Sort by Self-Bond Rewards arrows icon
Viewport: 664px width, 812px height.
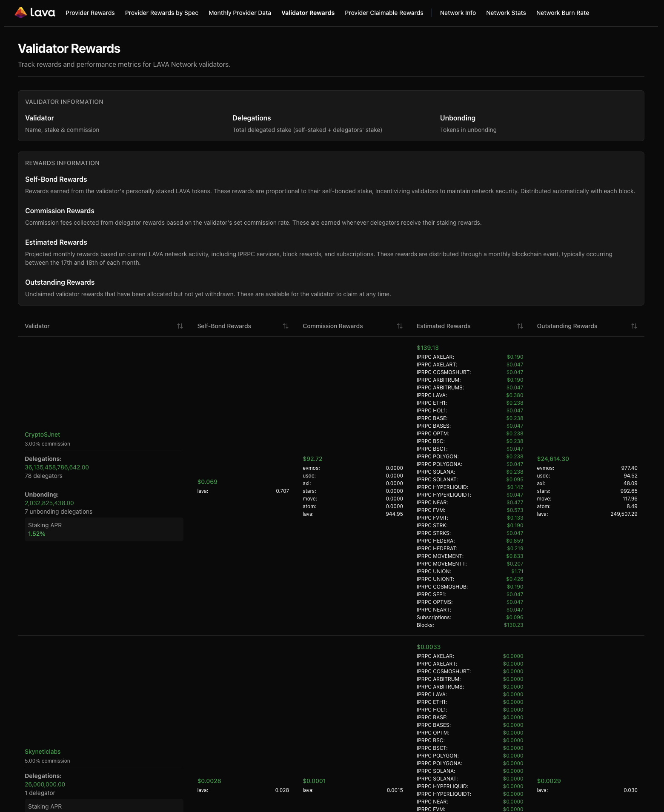click(x=286, y=326)
